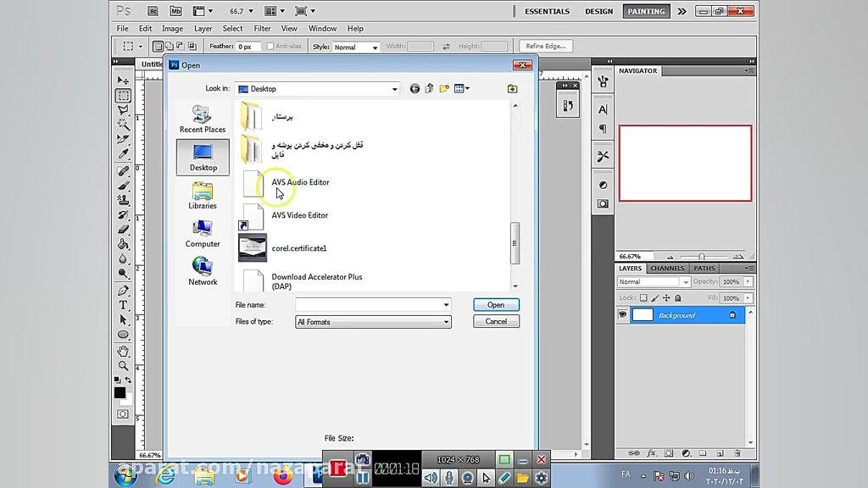Click the Open button
Screen dimensions: 868x488
pos(496,305)
